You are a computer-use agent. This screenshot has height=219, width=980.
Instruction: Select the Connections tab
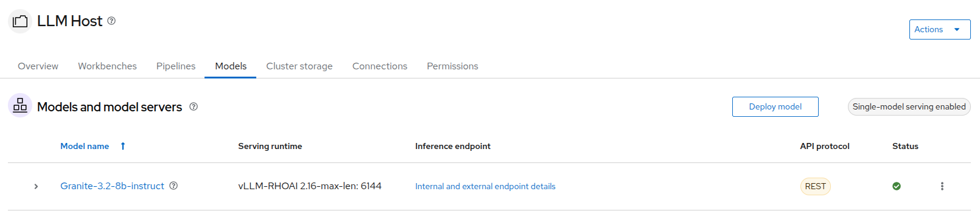pyautogui.click(x=380, y=66)
